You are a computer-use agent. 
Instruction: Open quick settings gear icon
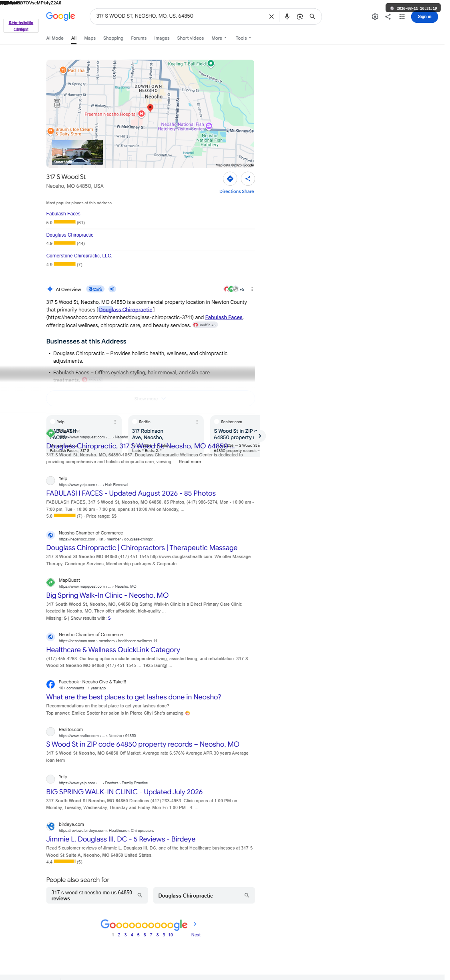point(375,17)
